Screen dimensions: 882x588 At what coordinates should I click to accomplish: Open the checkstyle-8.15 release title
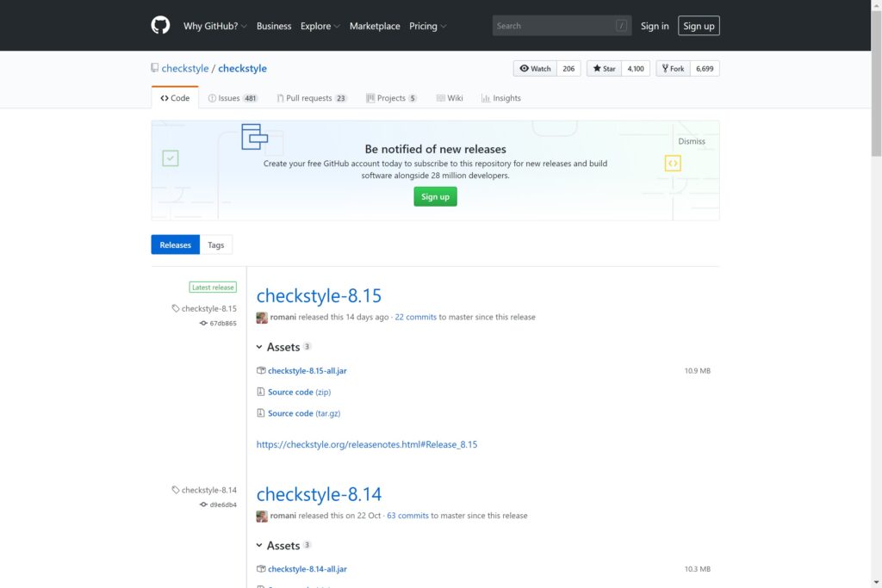(x=319, y=295)
